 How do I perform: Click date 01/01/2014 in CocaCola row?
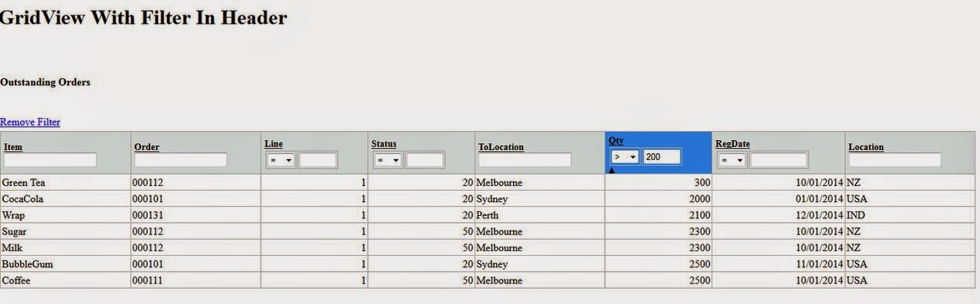819,199
